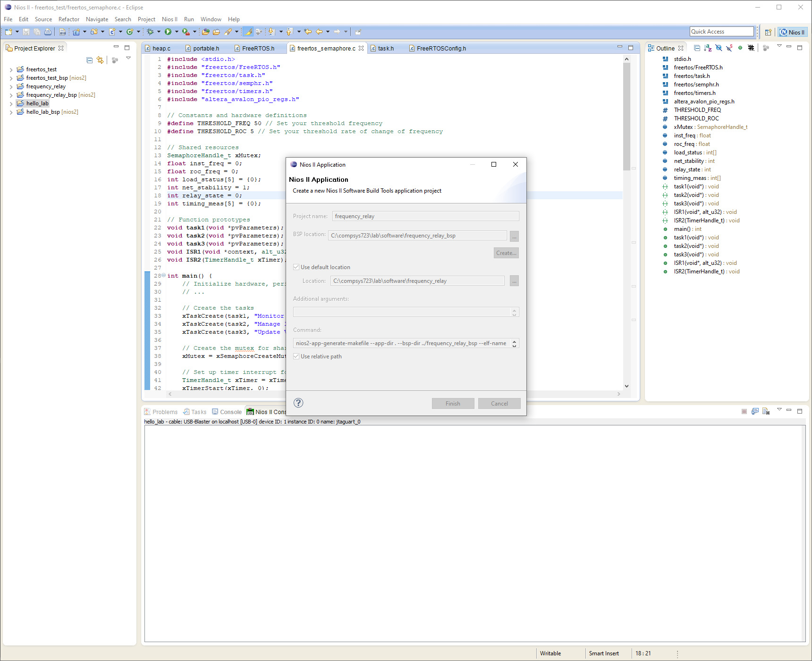Expand the freertos_test project
This screenshot has height=661, width=812.
click(11, 69)
